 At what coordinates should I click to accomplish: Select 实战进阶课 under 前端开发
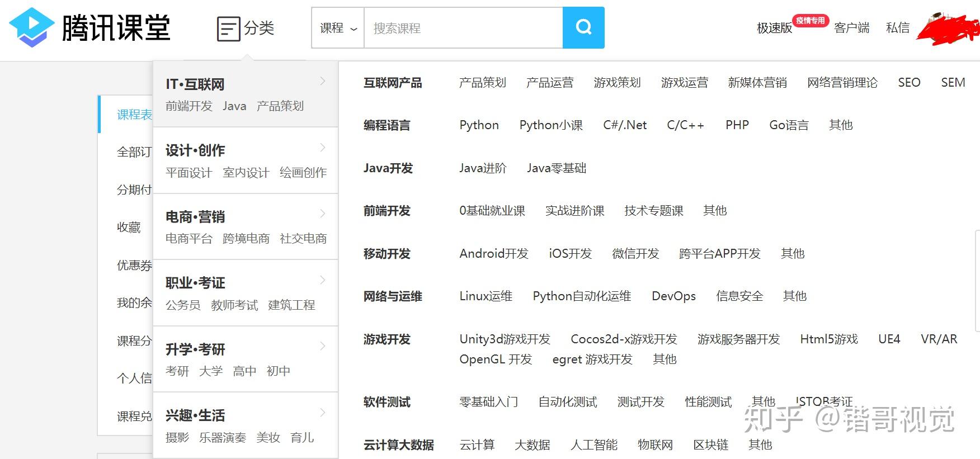coord(575,211)
